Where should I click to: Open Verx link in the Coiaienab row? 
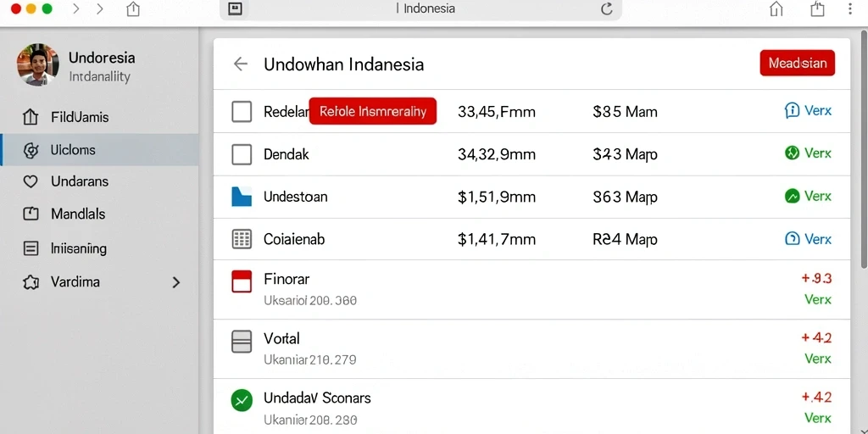pos(818,239)
